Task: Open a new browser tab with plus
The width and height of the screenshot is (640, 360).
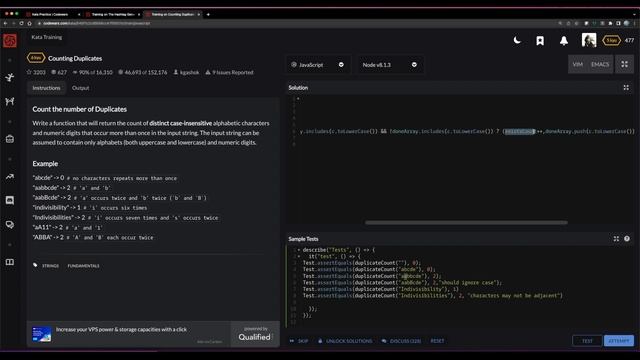Action: 208,14
